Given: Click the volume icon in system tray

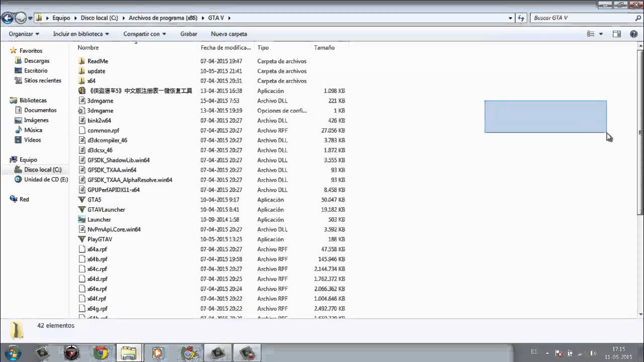Looking at the screenshot, I should point(593,353).
